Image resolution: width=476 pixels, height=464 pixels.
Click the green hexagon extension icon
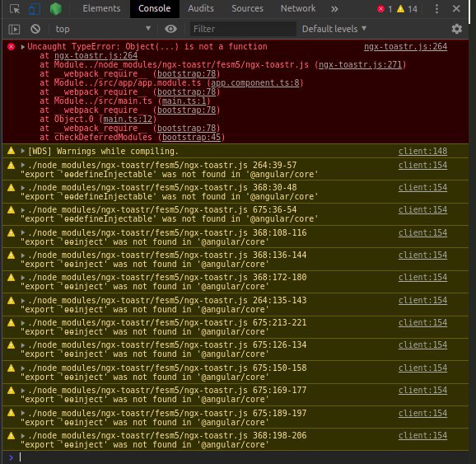56,9
